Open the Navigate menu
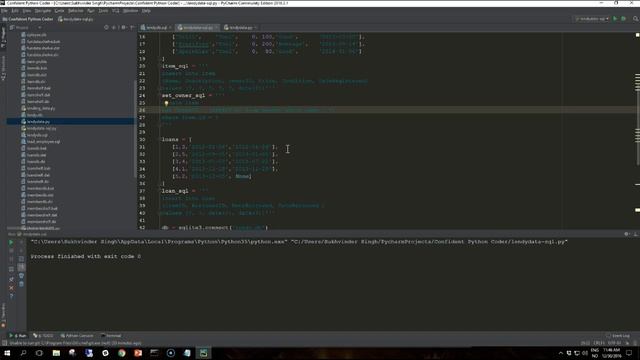The width and height of the screenshot is (640, 360). click(x=42, y=11)
